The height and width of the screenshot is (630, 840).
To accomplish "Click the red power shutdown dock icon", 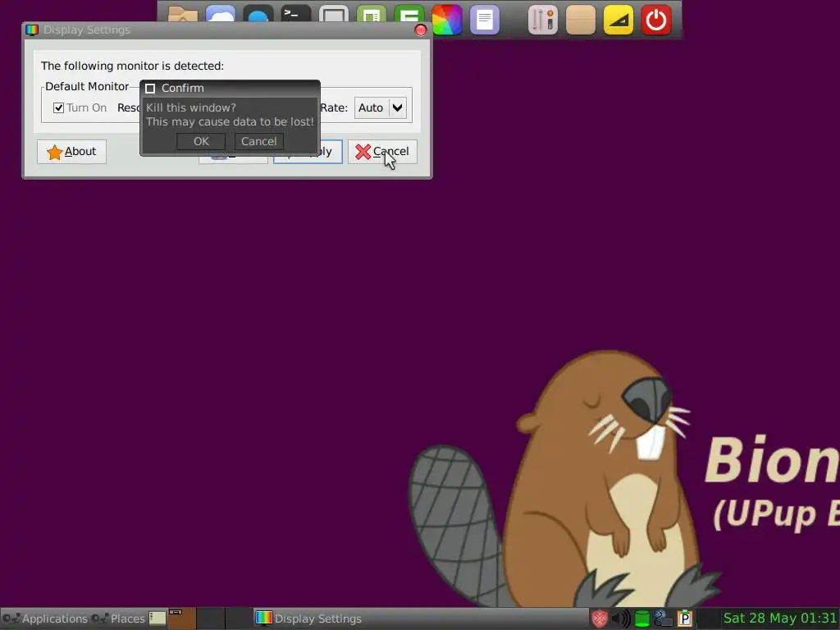I will tap(656, 20).
